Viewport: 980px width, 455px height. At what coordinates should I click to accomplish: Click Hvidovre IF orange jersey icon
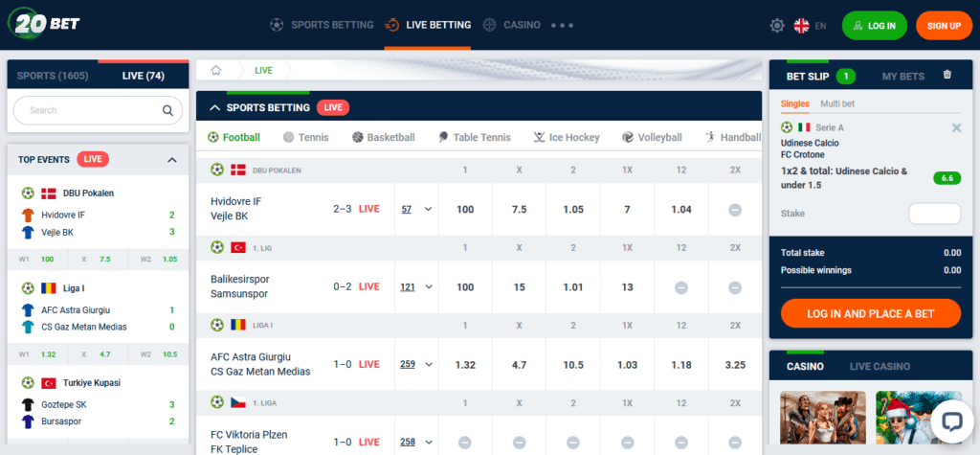pyautogui.click(x=28, y=216)
